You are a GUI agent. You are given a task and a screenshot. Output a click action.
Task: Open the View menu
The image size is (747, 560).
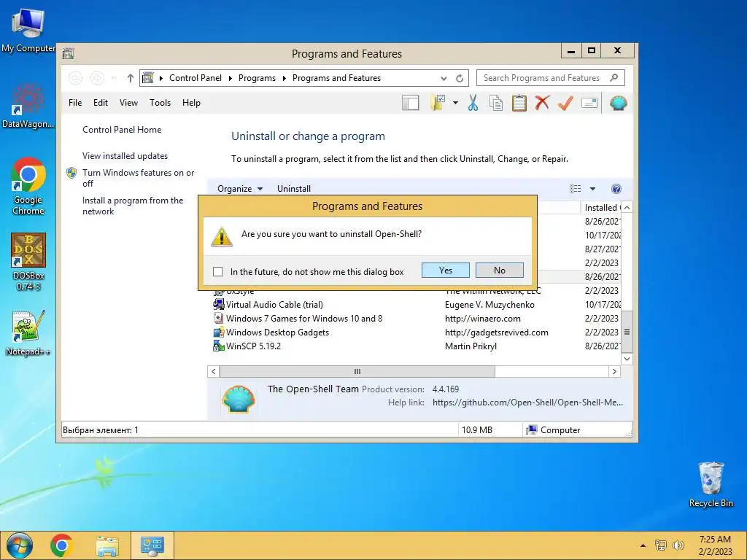(x=128, y=102)
